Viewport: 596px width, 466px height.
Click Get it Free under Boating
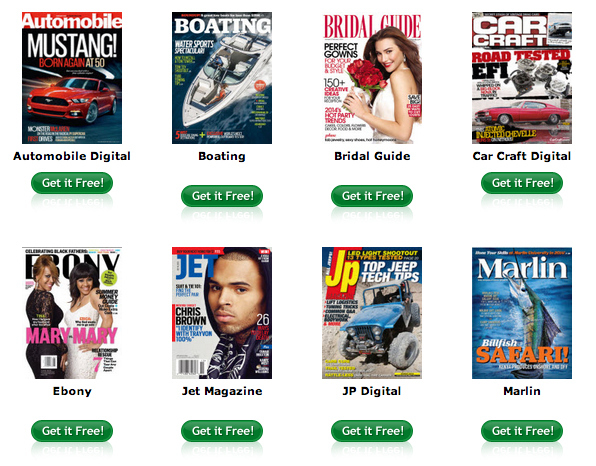coord(222,196)
